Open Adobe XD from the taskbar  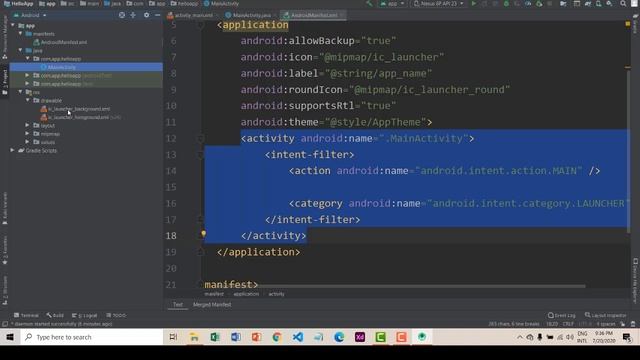[x=360, y=337]
